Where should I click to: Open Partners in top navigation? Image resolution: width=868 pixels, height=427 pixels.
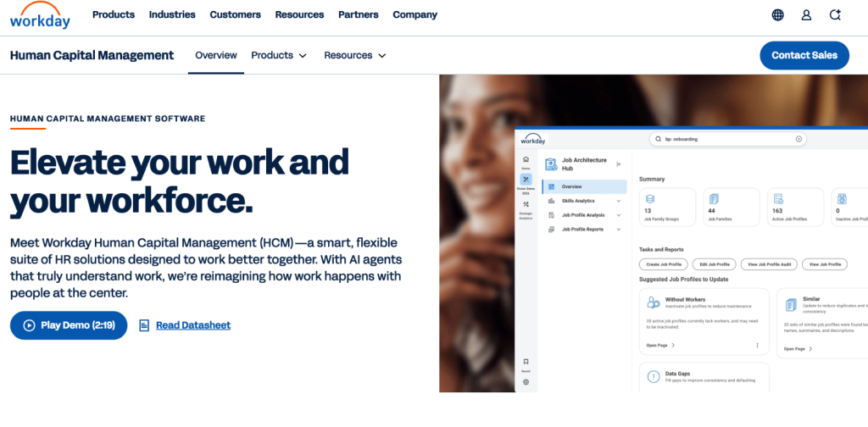click(x=359, y=15)
